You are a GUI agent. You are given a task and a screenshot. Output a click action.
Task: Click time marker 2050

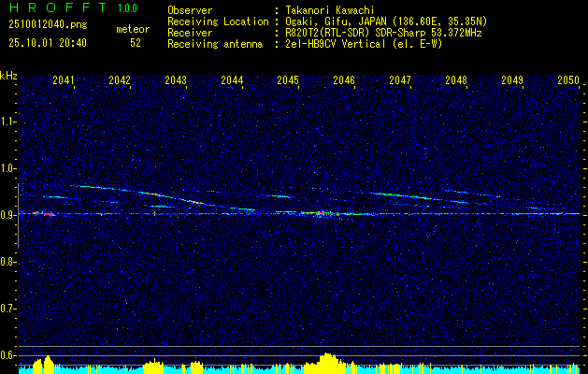coord(568,80)
